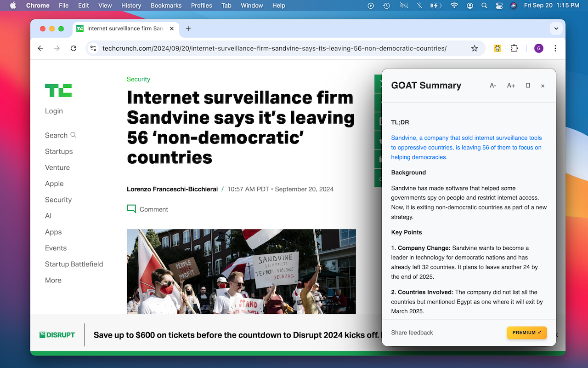This screenshot has height=368, width=588.
Task: Click the date and time display
Action: [552, 6]
